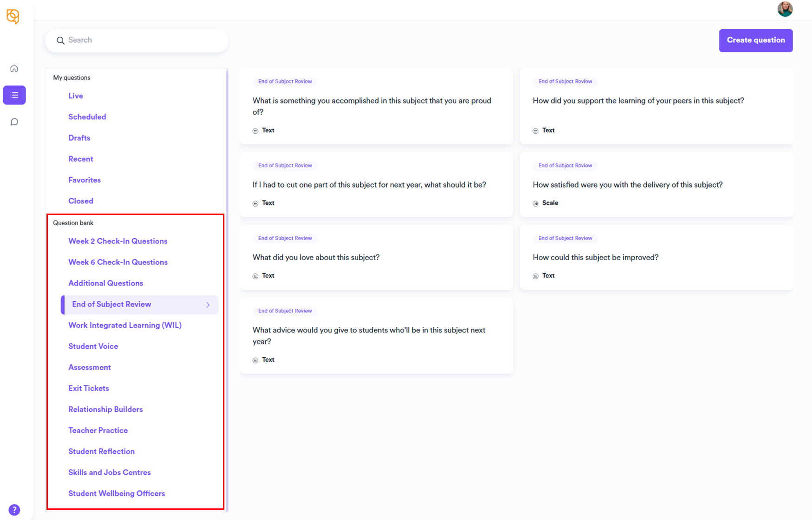The width and height of the screenshot is (812, 520).
Task: Open the questions list icon in sidebar
Action: (x=14, y=95)
